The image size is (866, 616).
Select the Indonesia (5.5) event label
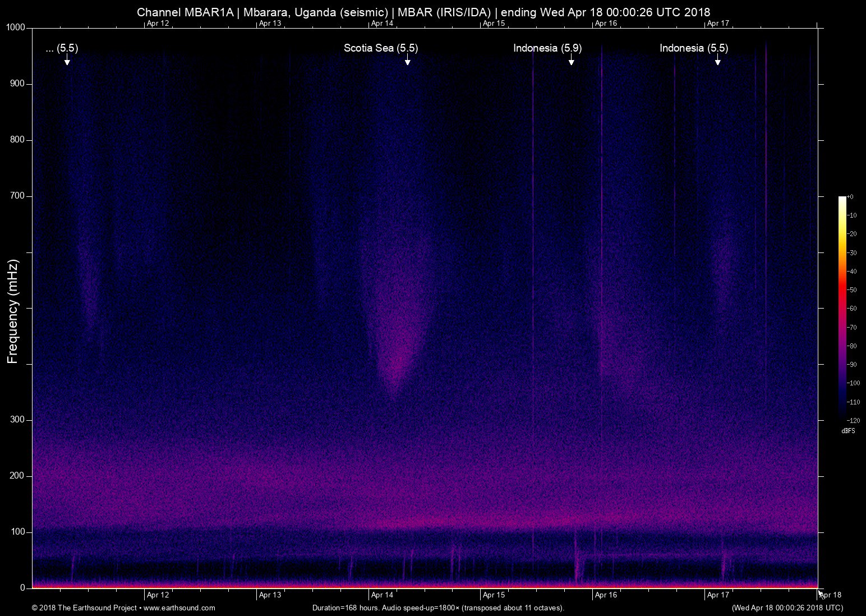(x=694, y=48)
